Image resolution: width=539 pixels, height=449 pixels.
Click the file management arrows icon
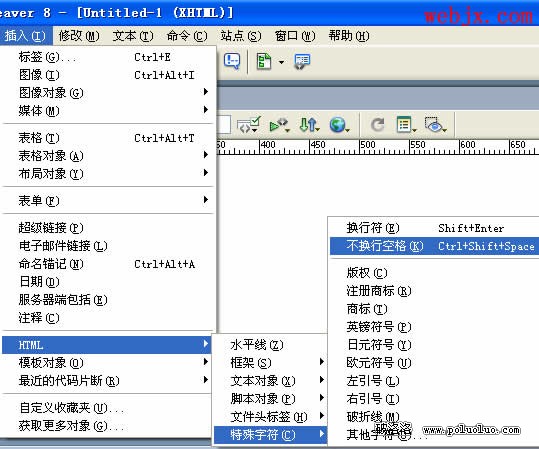click(309, 124)
